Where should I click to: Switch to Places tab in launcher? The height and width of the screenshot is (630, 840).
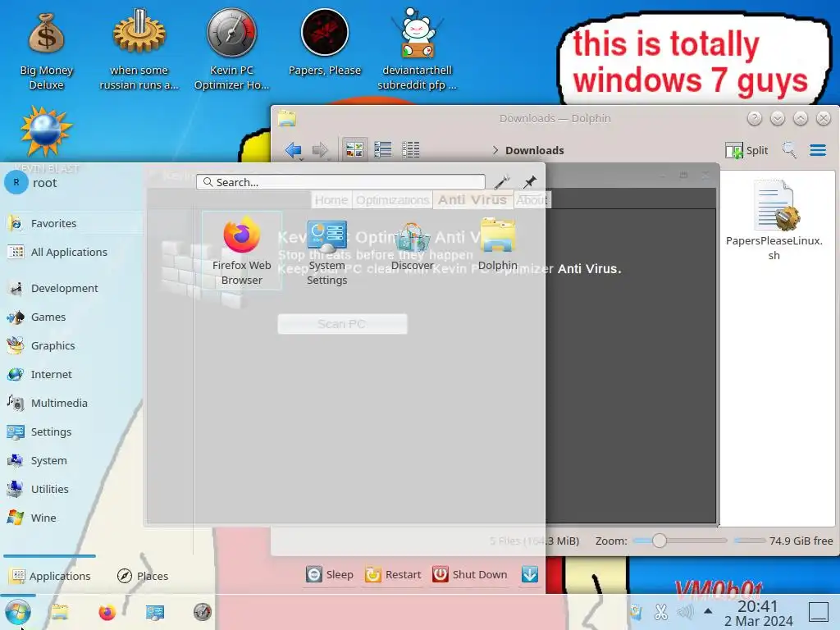[143, 576]
